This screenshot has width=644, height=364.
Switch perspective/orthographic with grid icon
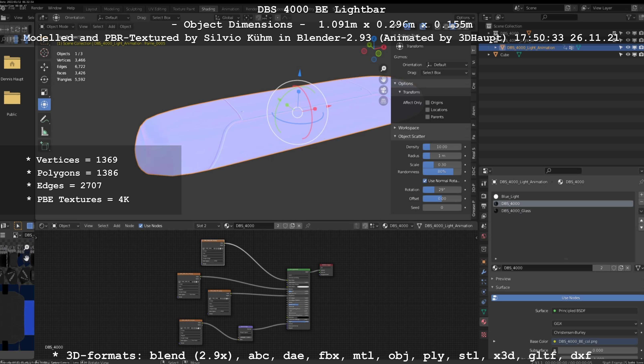pos(383,101)
